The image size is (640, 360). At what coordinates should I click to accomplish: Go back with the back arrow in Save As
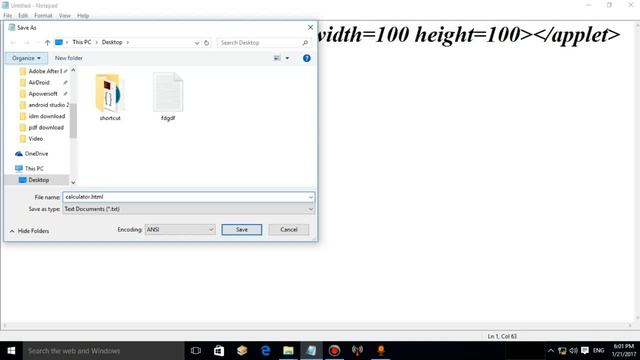click(x=13, y=42)
